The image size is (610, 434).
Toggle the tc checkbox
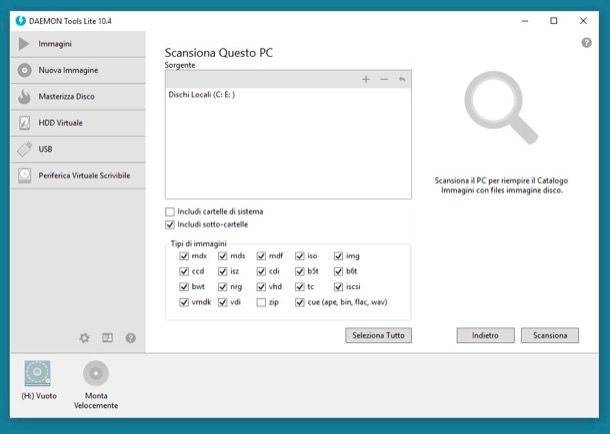point(299,287)
